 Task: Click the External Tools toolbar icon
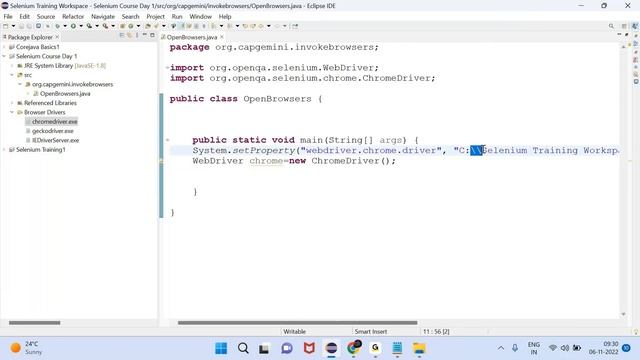point(105,26)
